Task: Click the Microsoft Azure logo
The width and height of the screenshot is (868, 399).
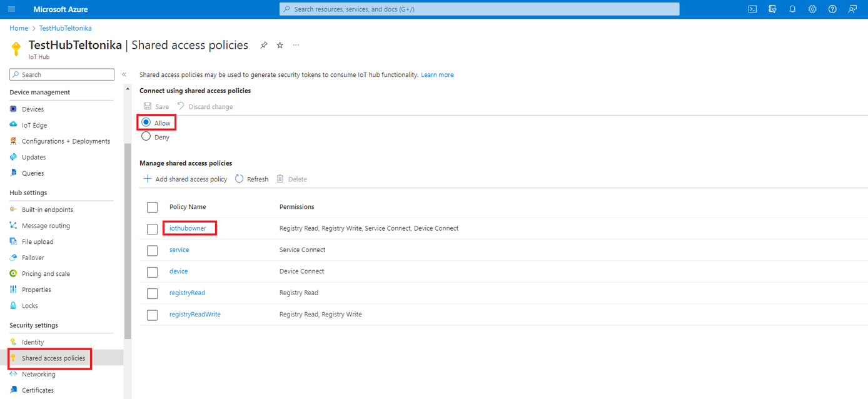Action: 61,9
